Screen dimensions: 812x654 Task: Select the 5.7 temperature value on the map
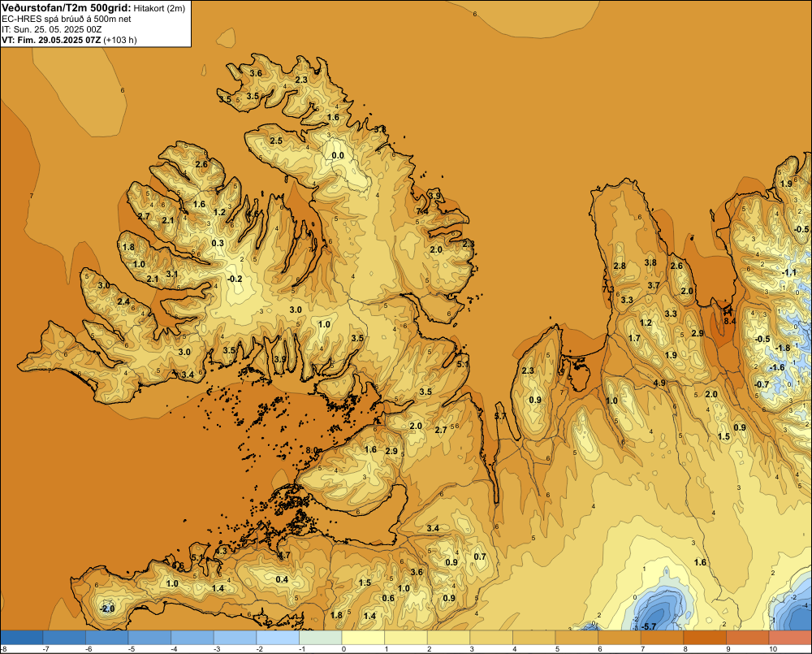[x=500, y=416]
